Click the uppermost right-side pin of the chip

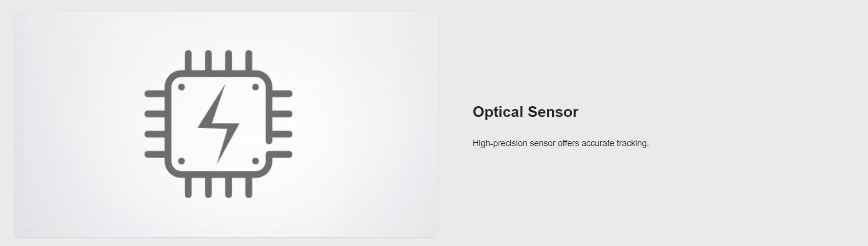282,94
